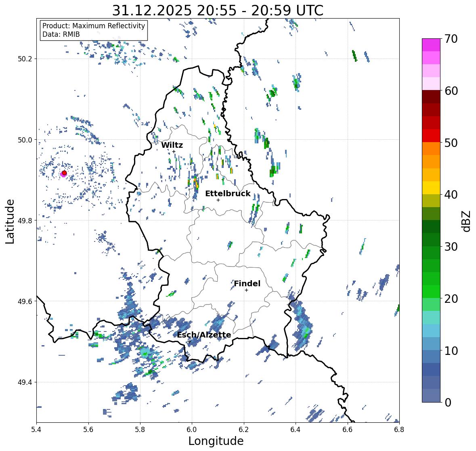Click the Longitude axis label

(x=216, y=441)
